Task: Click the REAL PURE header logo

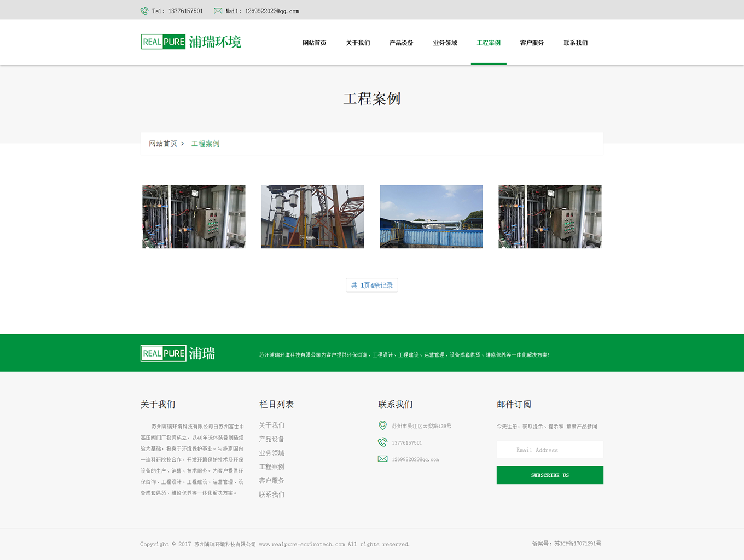Action: pyautogui.click(x=190, y=42)
